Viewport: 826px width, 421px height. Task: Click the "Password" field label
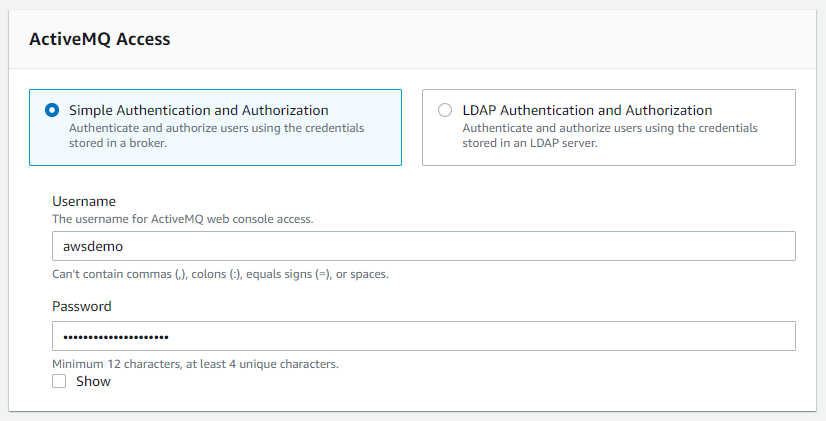[81, 306]
